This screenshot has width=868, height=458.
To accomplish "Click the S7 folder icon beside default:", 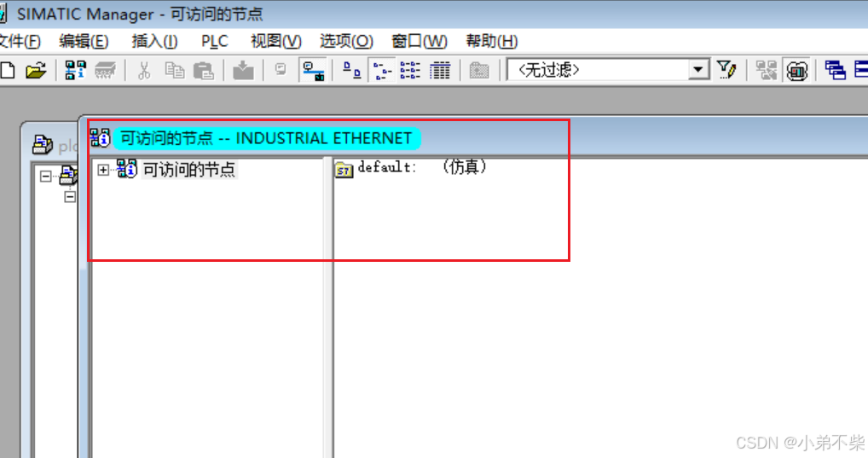I will [344, 169].
